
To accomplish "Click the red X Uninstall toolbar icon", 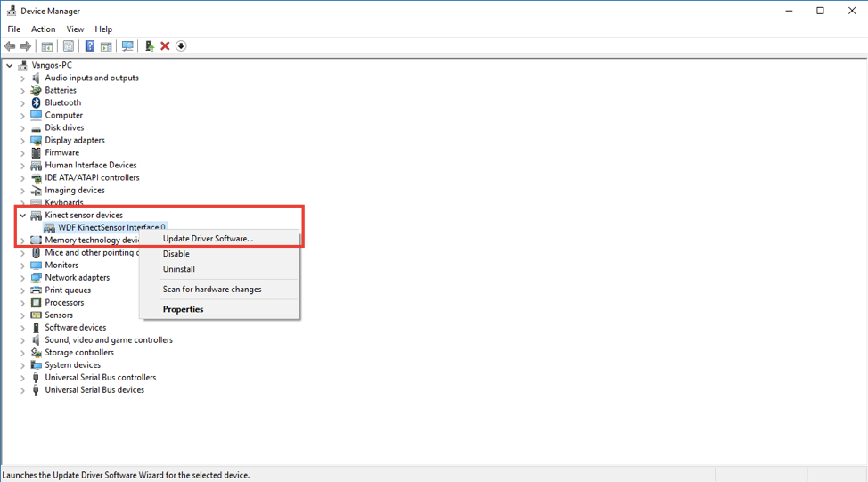I will [165, 46].
